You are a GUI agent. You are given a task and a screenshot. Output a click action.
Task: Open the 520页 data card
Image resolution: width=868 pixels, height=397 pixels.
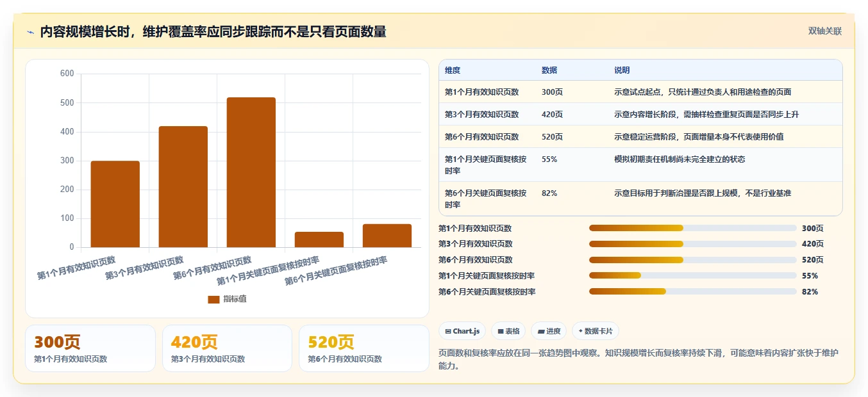tap(364, 348)
